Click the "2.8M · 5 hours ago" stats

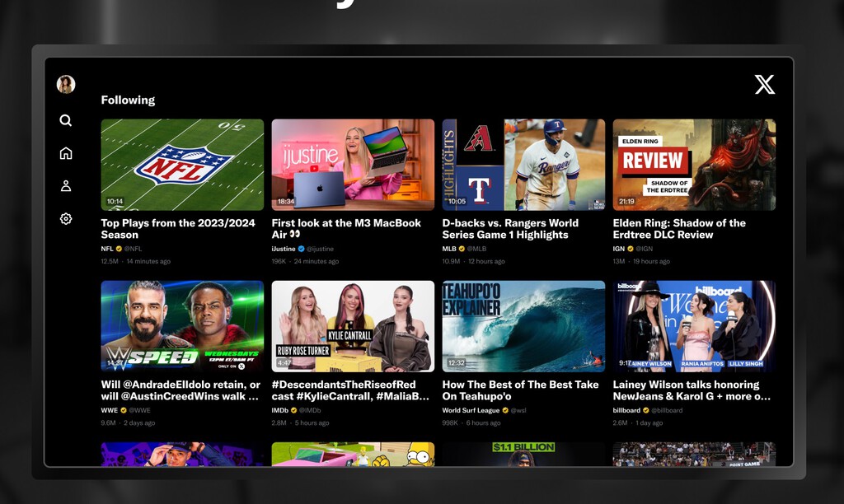click(x=300, y=422)
